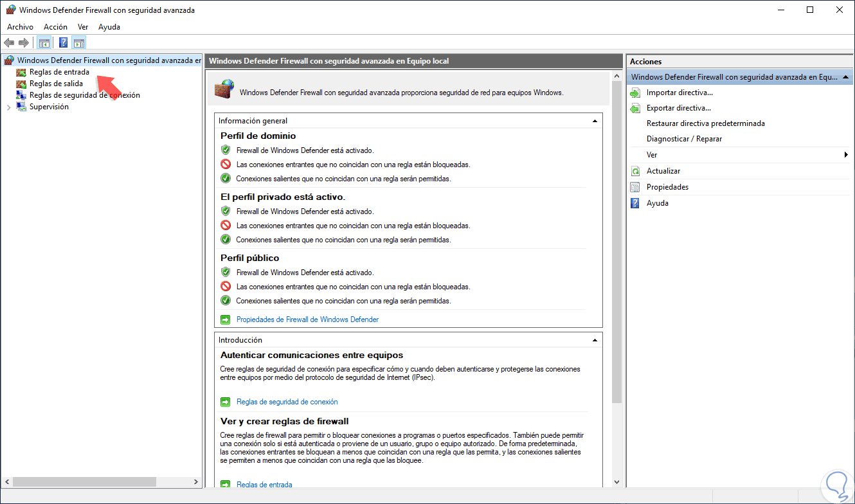The width and height of the screenshot is (855, 504).
Task: Collapse the Introducción section
Action: [595, 340]
